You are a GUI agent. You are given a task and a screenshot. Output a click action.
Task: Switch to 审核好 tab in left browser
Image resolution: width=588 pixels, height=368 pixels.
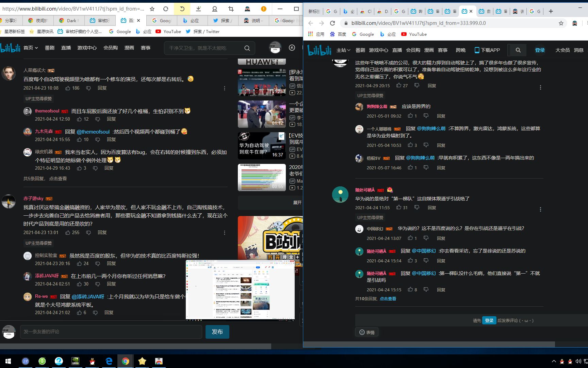[x=100, y=20]
